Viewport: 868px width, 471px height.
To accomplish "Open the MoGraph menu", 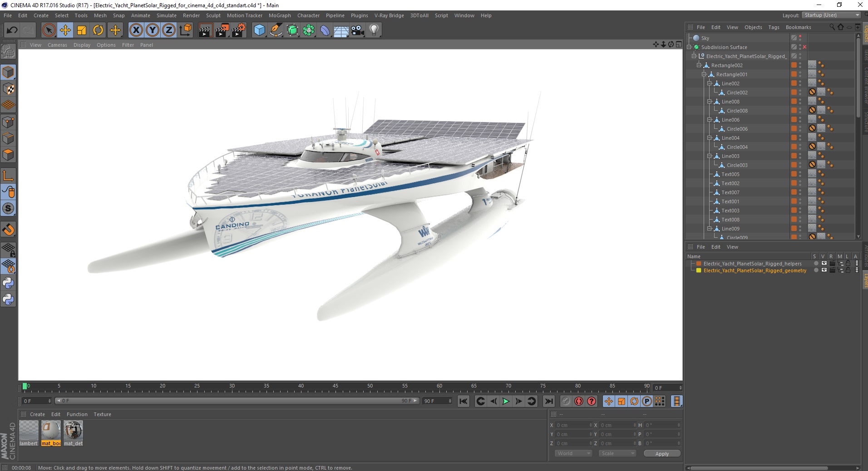I will 280,15.
